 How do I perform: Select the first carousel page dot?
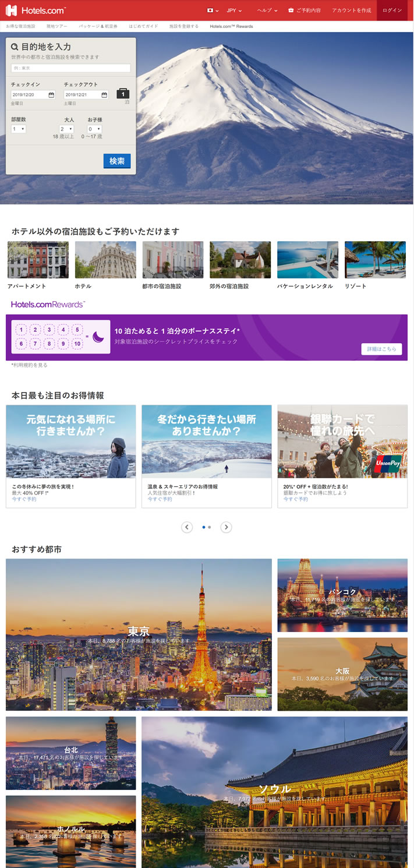pos(204,527)
